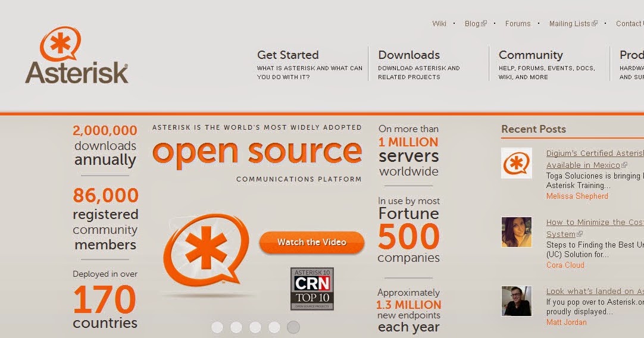
Task: Click the Recent Posts heading
Action: coord(533,129)
